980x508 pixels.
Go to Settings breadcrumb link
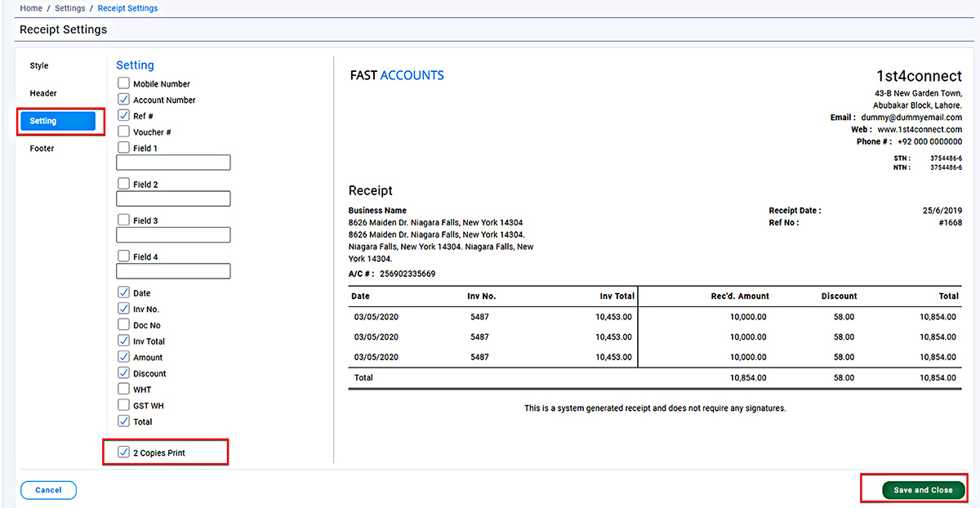click(69, 8)
